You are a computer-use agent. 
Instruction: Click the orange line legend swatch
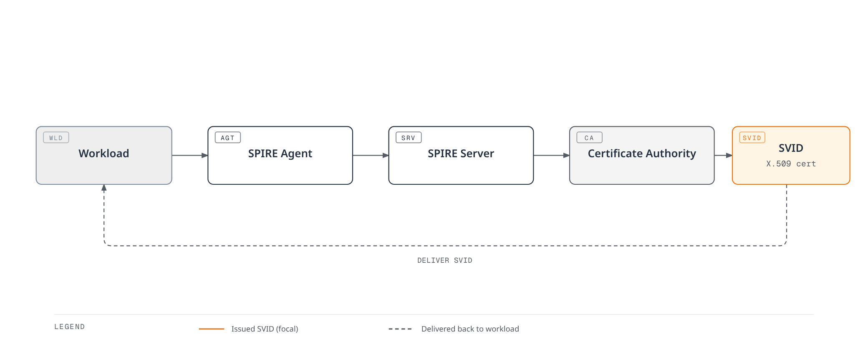(x=212, y=329)
